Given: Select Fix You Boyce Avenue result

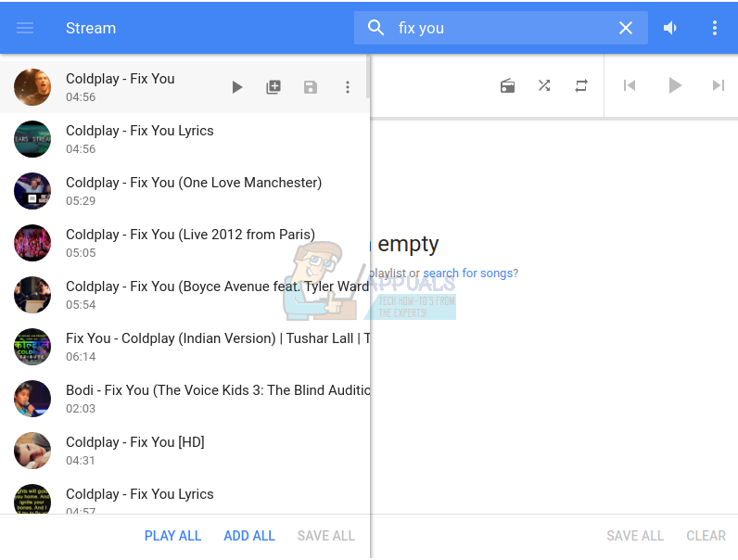Looking at the screenshot, I should [x=185, y=295].
